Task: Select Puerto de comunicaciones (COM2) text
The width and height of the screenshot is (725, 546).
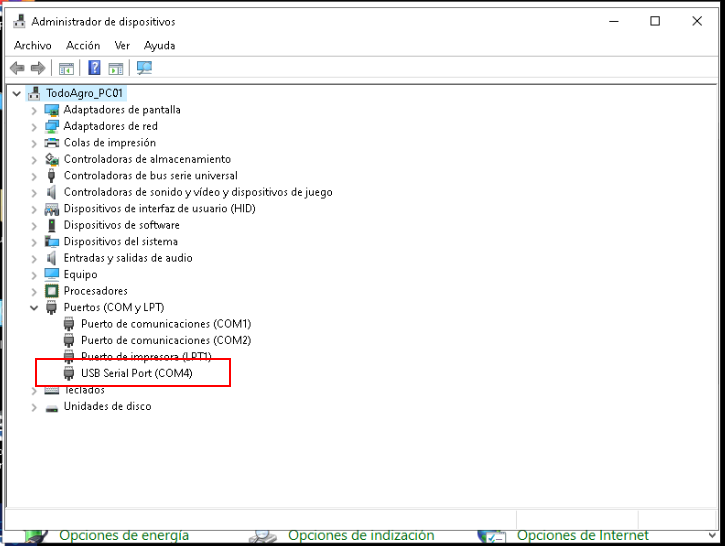Action: coord(166,340)
